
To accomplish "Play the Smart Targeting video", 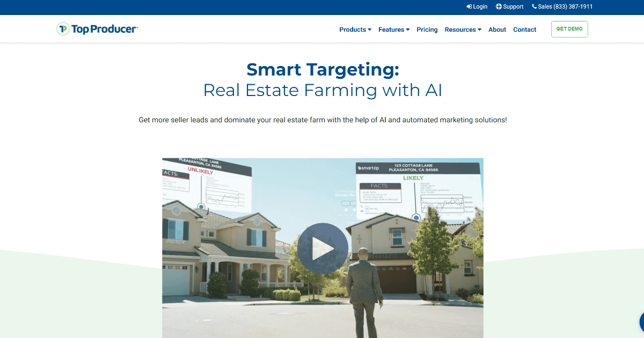I will [x=323, y=248].
